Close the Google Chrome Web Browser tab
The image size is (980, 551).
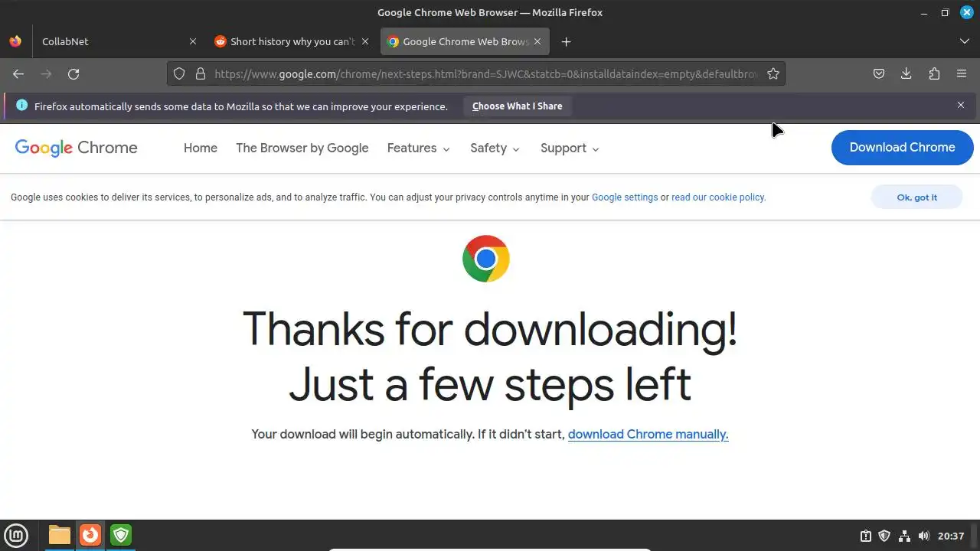click(537, 41)
